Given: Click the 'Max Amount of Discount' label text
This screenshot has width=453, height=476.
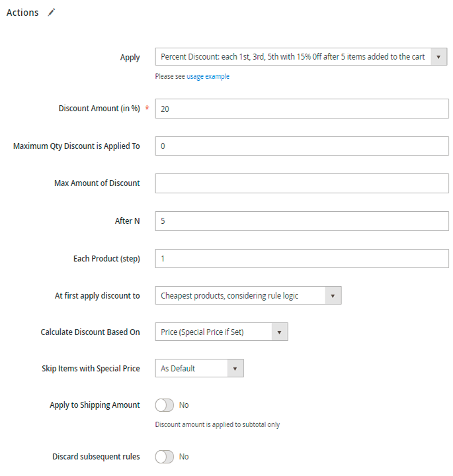Looking at the screenshot, I should pos(97,183).
